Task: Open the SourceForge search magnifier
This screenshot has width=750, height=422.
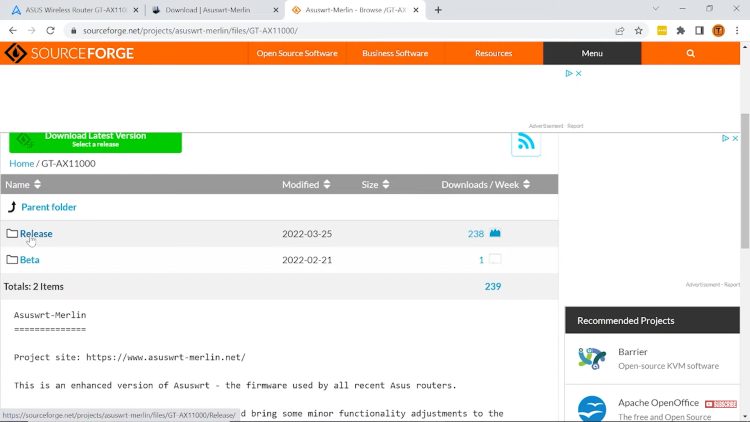Action: pyautogui.click(x=690, y=53)
